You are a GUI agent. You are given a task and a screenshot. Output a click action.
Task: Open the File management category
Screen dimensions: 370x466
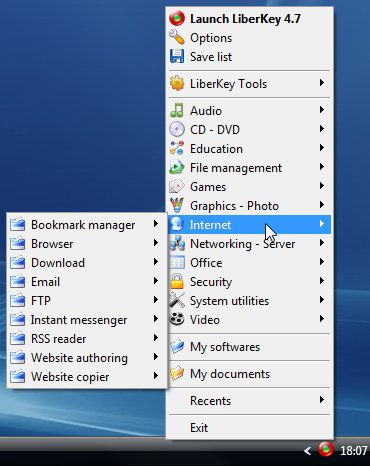tap(249, 168)
